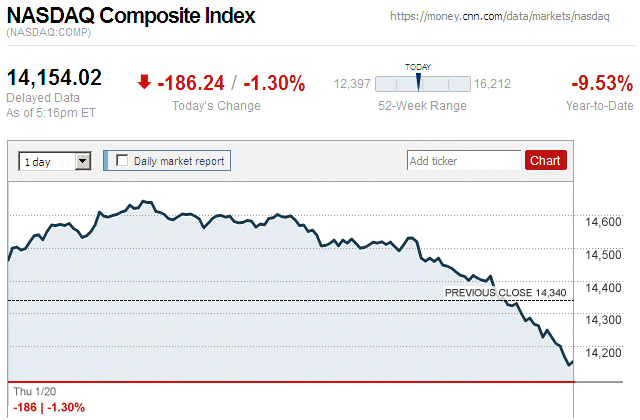Click the Delayed Data notice text
Viewport: 640px width, 420px height.
coord(42,98)
